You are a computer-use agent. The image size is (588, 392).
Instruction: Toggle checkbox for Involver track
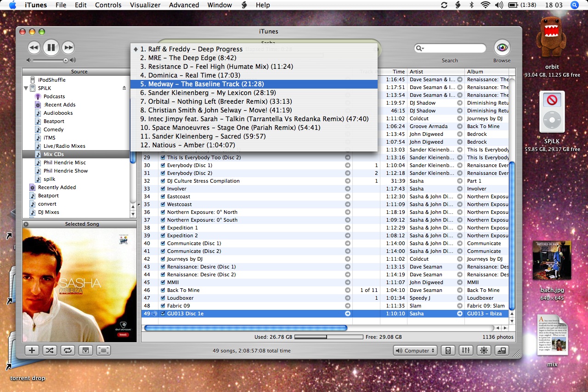tap(163, 189)
